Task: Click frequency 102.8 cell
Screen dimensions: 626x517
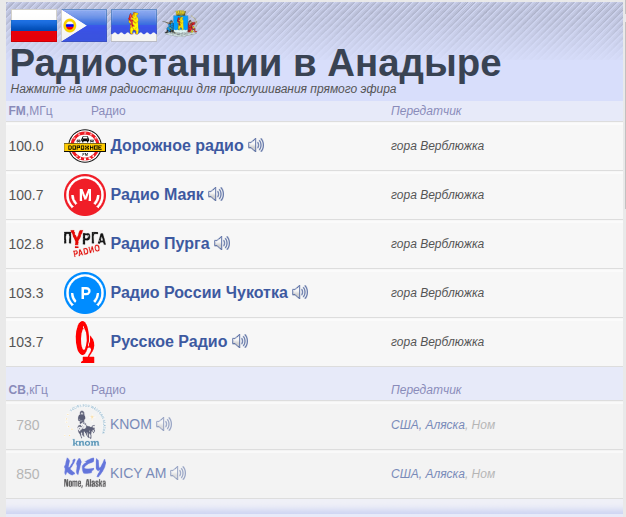Action: click(26, 244)
